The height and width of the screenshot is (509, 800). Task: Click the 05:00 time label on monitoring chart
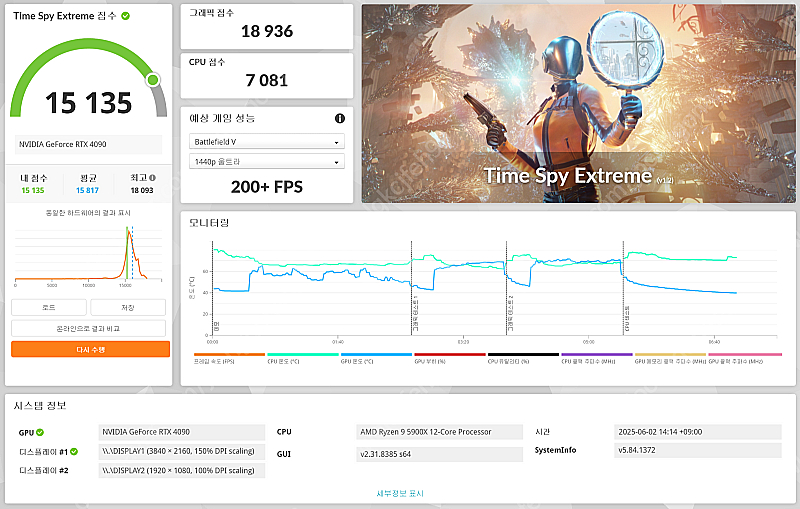click(589, 342)
